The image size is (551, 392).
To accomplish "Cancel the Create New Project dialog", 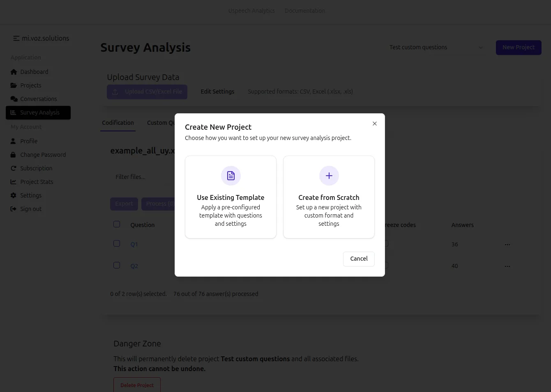I will (359, 259).
